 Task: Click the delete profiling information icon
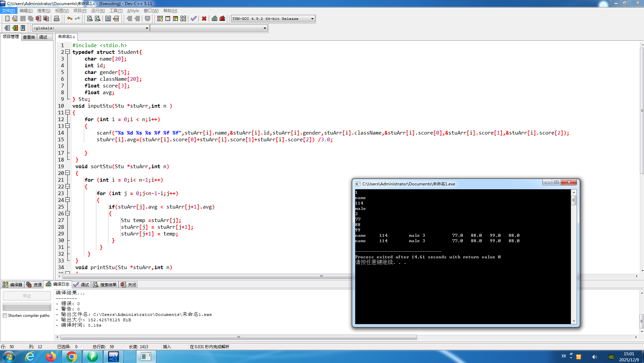pos(222,19)
